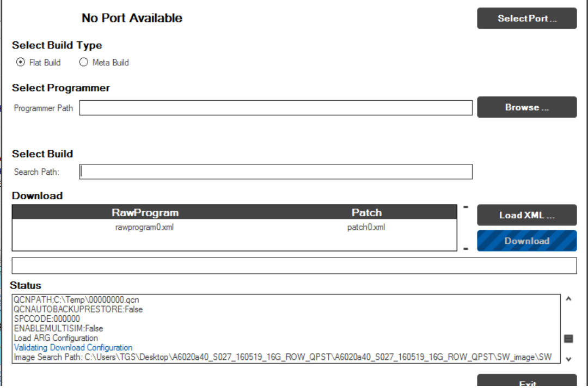
Task: Click the Validating Download Configuration log line
Action: [x=73, y=347]
